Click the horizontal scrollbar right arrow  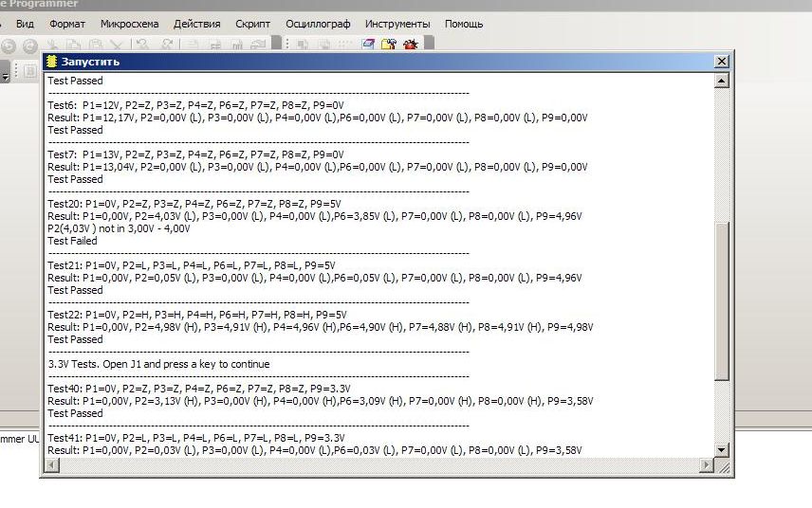pos(707,465)
